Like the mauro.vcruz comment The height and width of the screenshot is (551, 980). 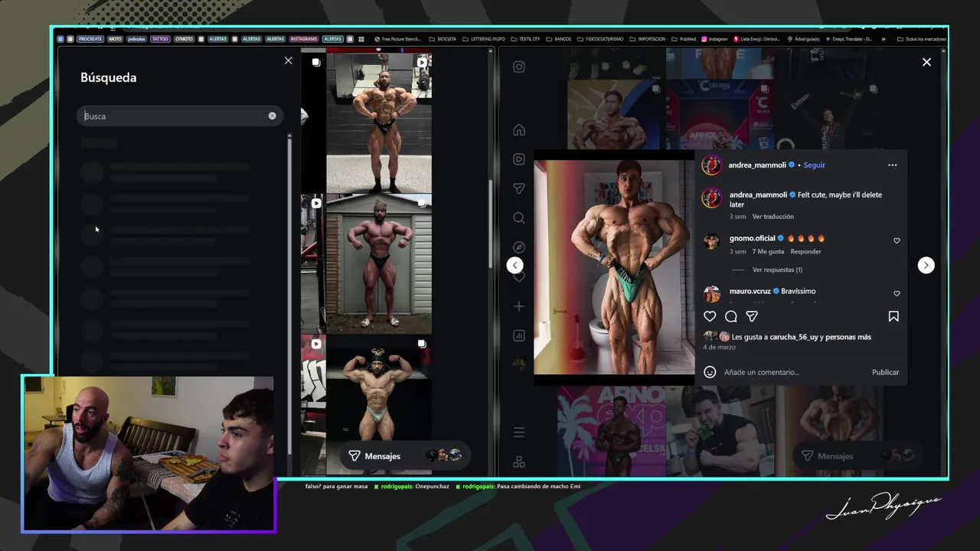[x=897, y=293]
